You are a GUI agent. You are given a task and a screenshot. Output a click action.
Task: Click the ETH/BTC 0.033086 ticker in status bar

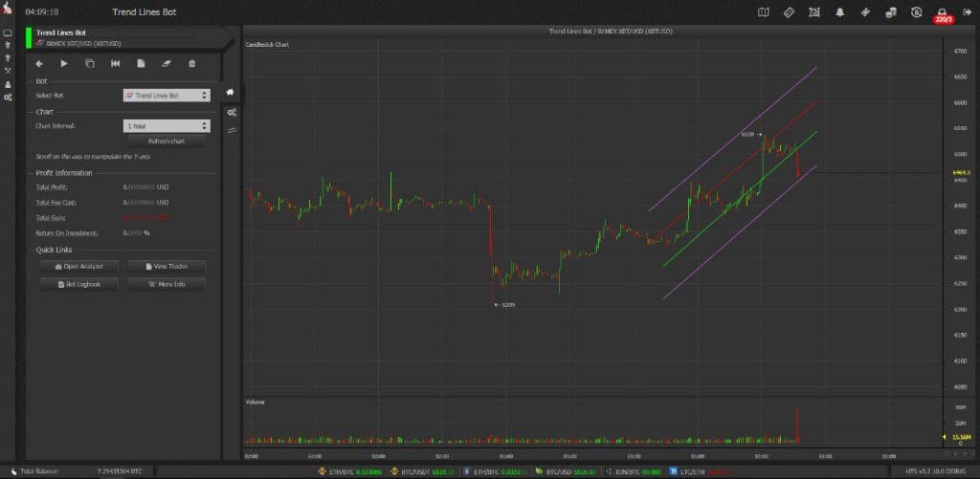coord(351,471)
